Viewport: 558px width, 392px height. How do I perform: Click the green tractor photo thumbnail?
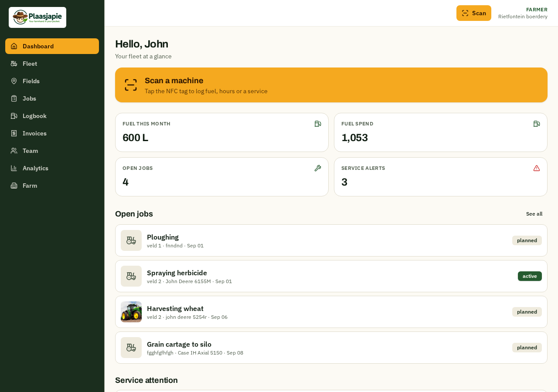pos(131,312)
